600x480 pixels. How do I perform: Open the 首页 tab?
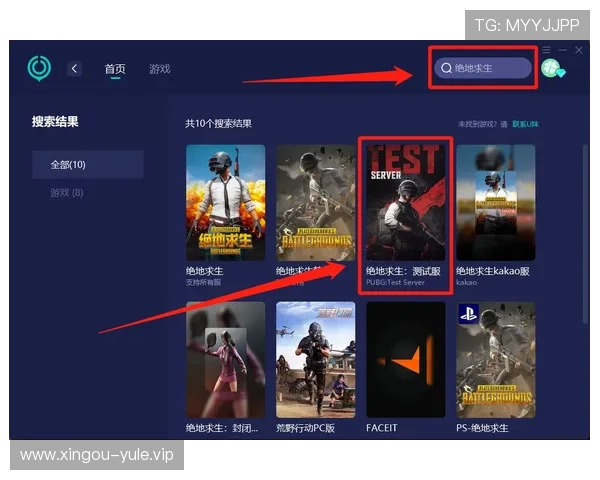[115, 69]
